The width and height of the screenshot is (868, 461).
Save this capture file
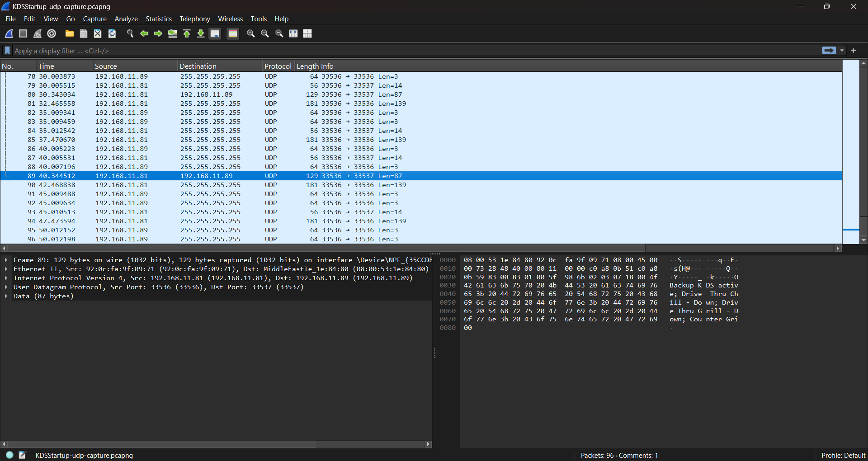click(x=84, y=33)
